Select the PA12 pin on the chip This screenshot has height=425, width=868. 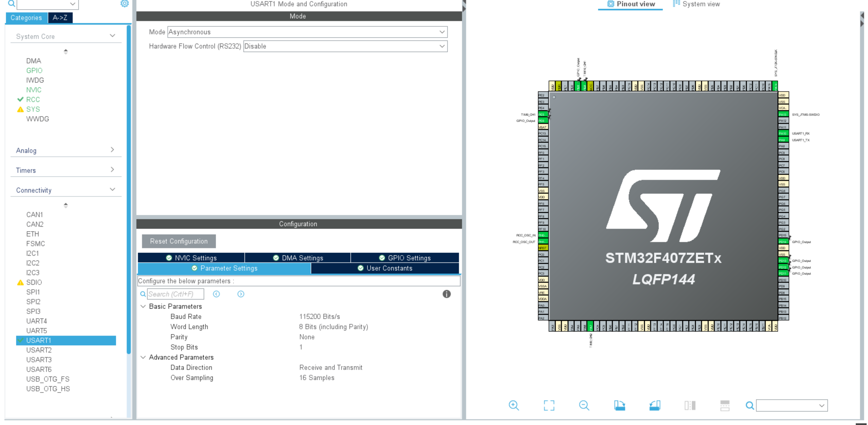tap(783, 121)
